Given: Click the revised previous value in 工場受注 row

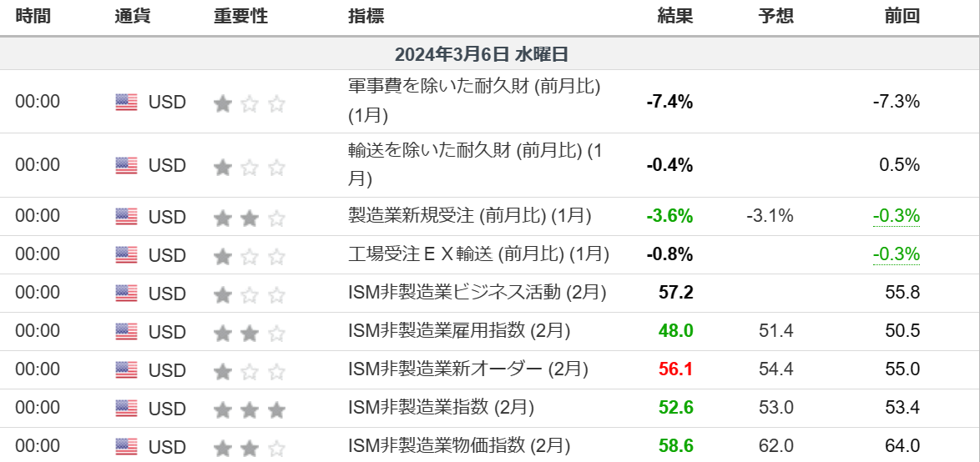Looking at the screenshot, I should (x=897, y=254).
